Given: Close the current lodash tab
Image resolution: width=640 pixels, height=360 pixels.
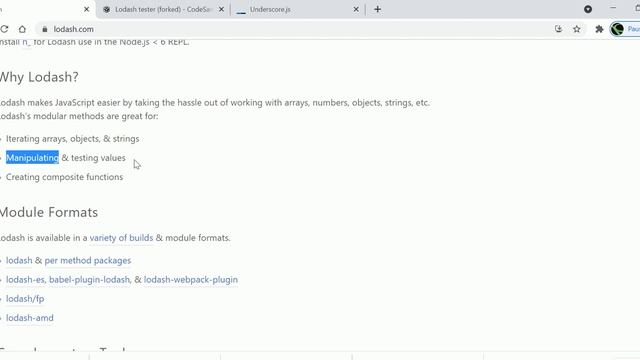Looking at the screenshot, I should pyautogui.click(x=87, y=9).
